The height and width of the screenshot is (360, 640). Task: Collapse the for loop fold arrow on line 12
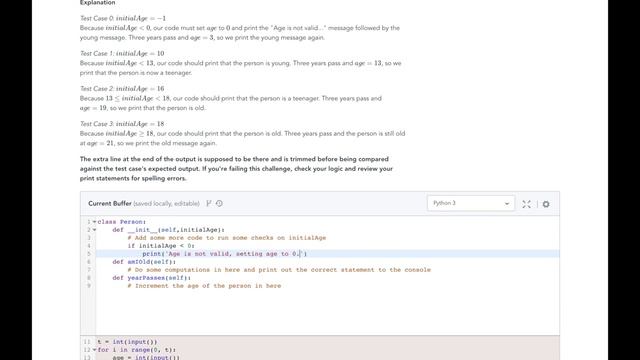click(94, 350)
